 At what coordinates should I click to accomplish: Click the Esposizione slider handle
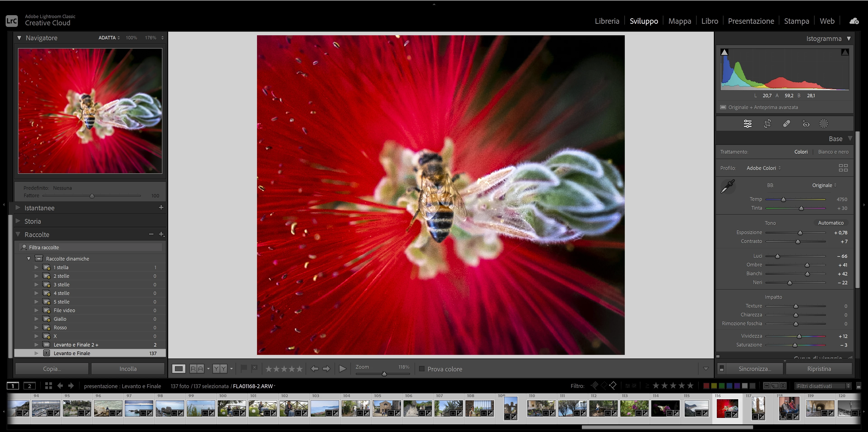[800, 233]
